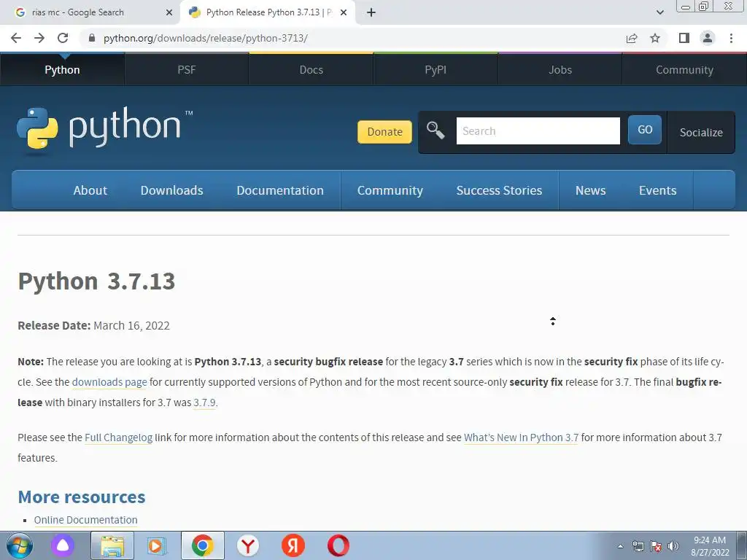The width and height of the screenshot is (747, 560).
Task: Open the Jobs top-bar tab
Action: [x=560, y=70]
